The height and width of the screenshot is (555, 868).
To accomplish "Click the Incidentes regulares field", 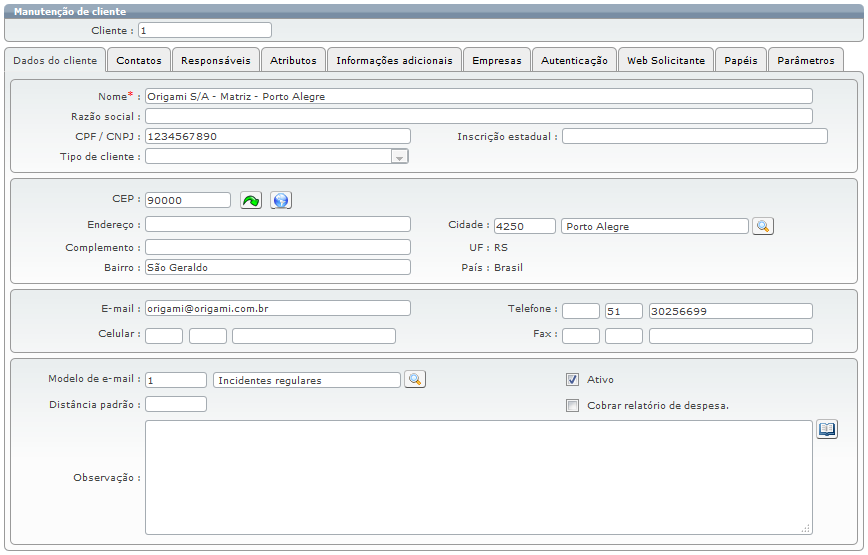I will (307, 380).
